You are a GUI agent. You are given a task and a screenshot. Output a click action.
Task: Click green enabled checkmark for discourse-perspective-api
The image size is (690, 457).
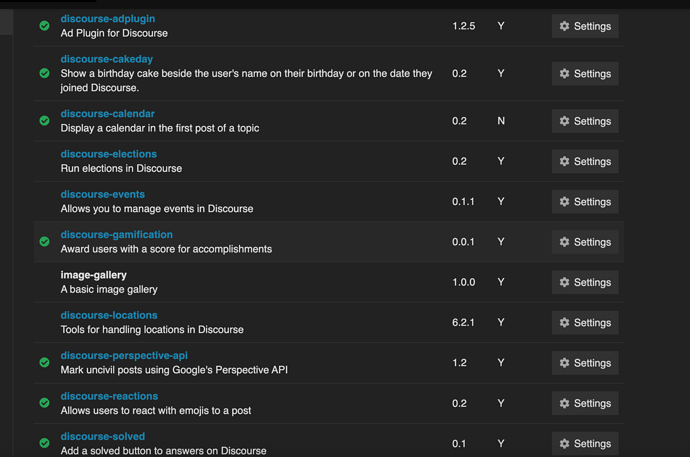tap(44, 362)
